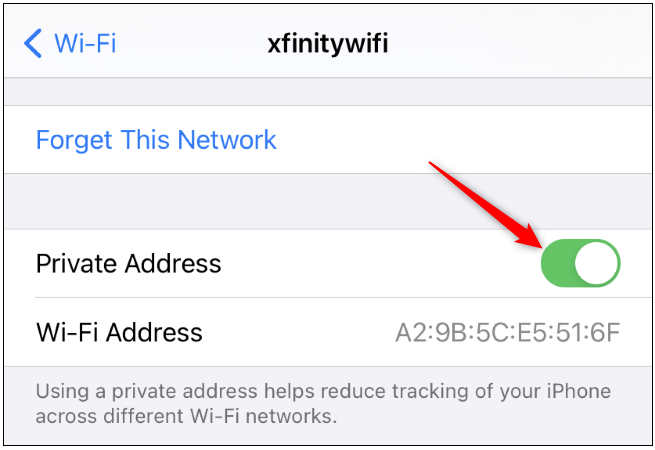The image size is (655, 450).
Task: Tap Forget This Network
Action: [156, 140]
